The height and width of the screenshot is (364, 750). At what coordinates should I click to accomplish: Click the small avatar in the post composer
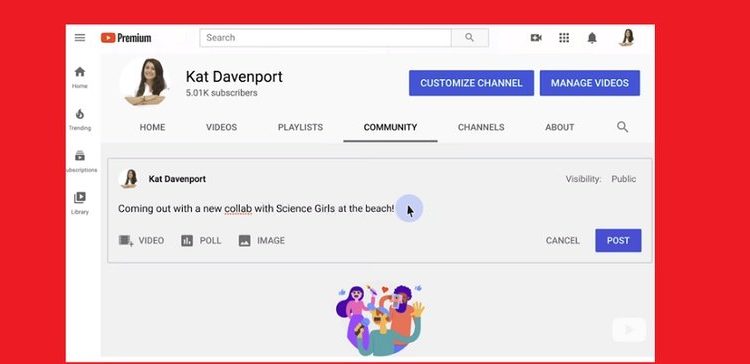129,179
